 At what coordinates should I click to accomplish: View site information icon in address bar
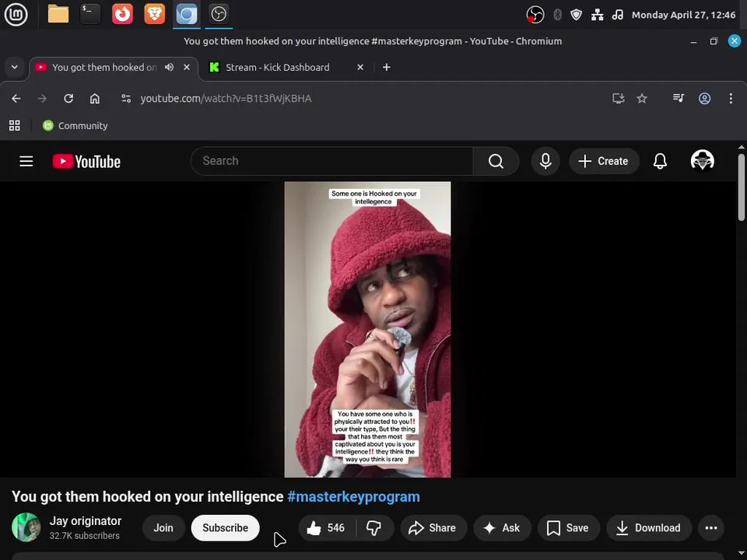(x=126, y=99)
